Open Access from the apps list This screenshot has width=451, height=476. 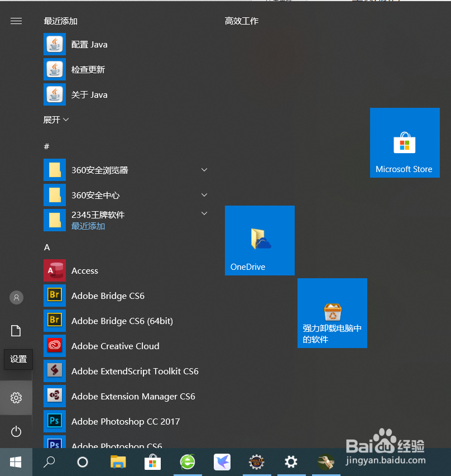coord(84,270)
